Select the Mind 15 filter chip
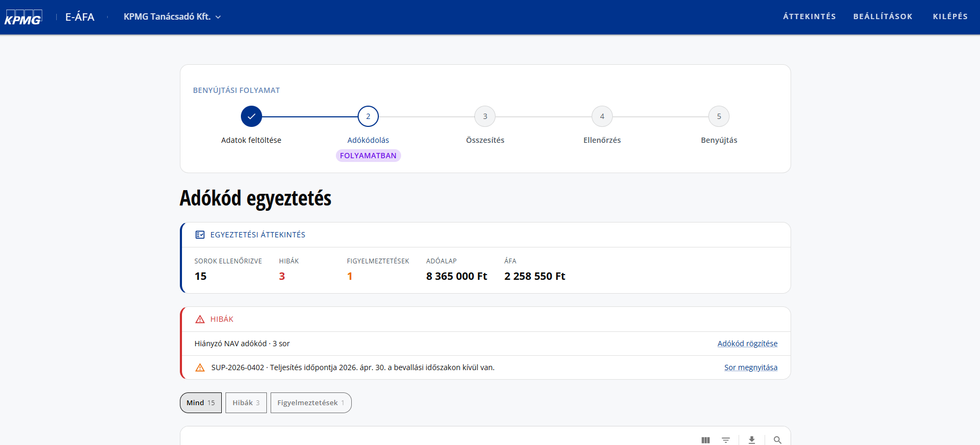This screenshot has width=980, height=445. point(201,403)
